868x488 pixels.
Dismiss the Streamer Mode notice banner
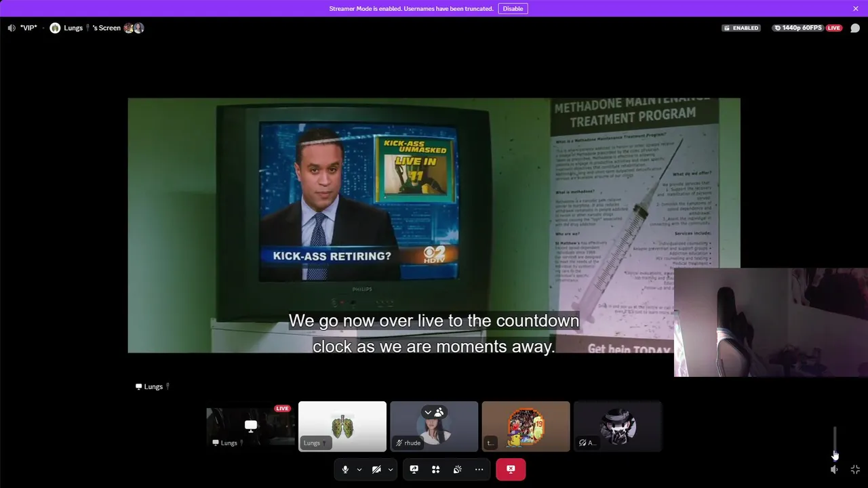coord(856,9)
